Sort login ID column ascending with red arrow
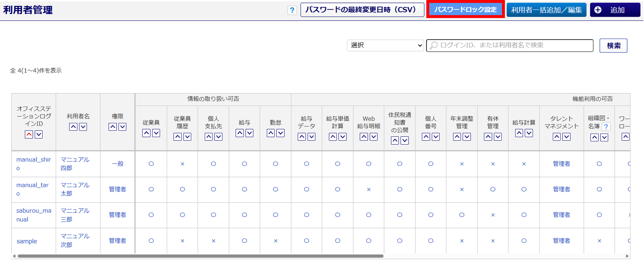The height and width of the screenshot is (263, 644). (x=29, y=135)
